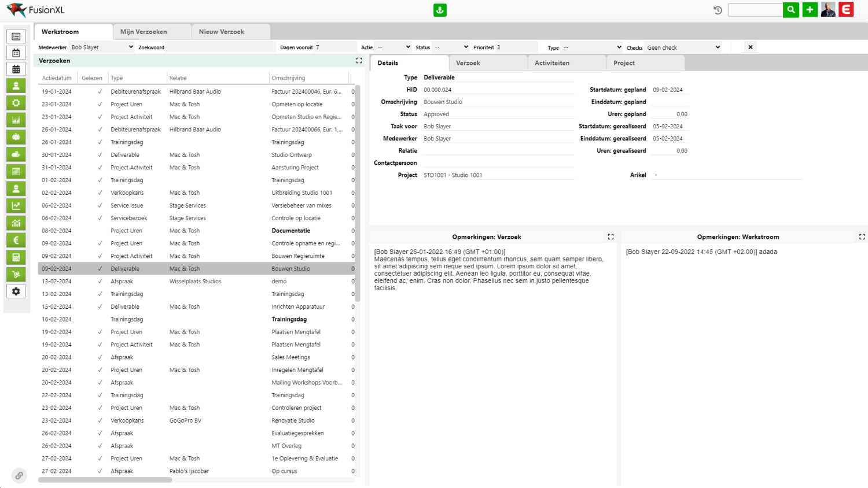Open the calculator sidebar icon
Viewport: 868px width, 488px height.
pyautogui.click(x=16, y=257)
